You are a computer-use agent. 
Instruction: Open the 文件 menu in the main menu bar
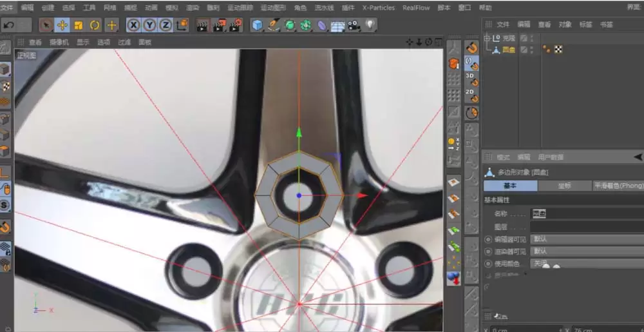pos(6,7)
